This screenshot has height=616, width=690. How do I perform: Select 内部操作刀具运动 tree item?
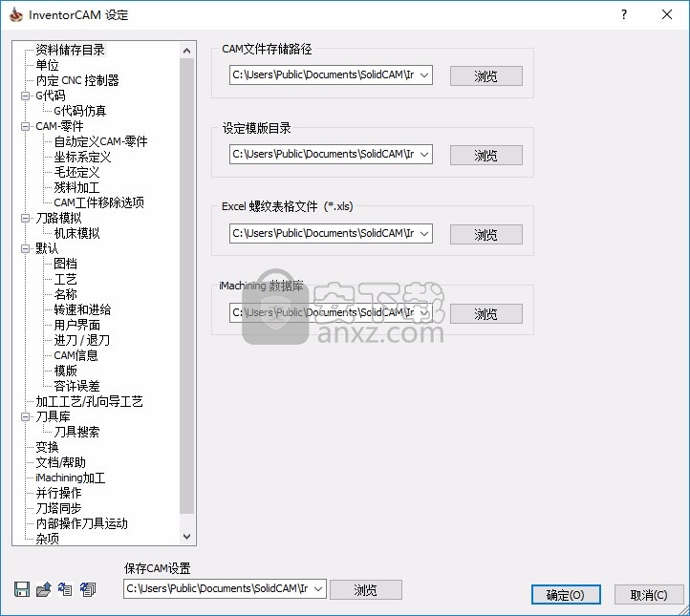(82, 523)
